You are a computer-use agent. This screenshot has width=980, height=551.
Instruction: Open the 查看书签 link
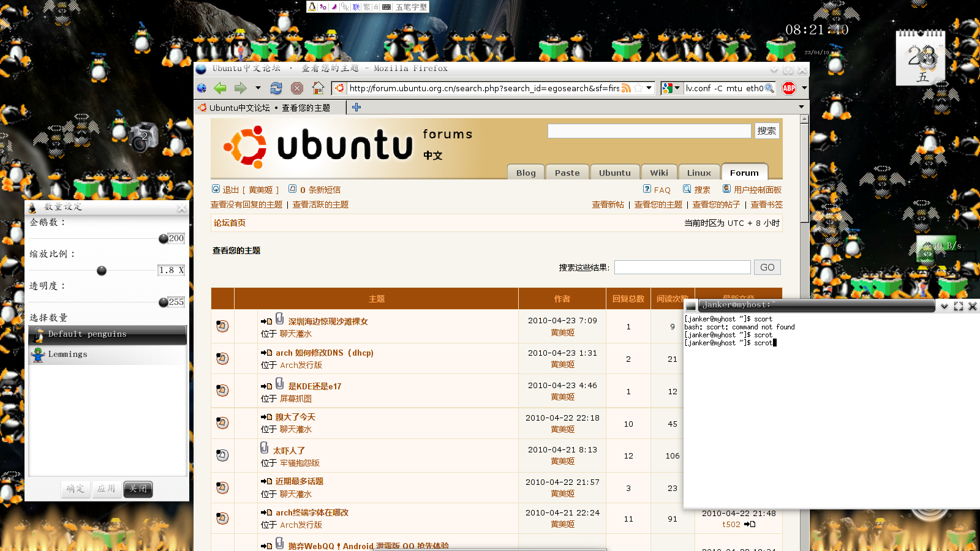[x=766, y=204]
